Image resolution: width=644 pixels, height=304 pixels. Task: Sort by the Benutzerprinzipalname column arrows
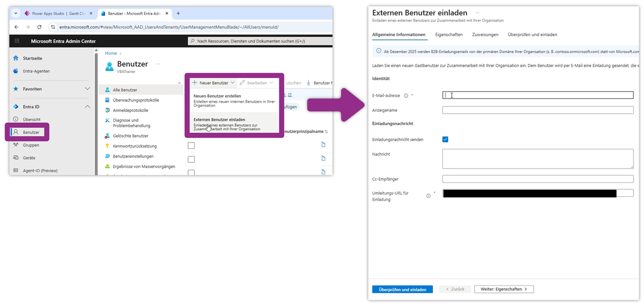pyautogui.click(x=327, y=131)
